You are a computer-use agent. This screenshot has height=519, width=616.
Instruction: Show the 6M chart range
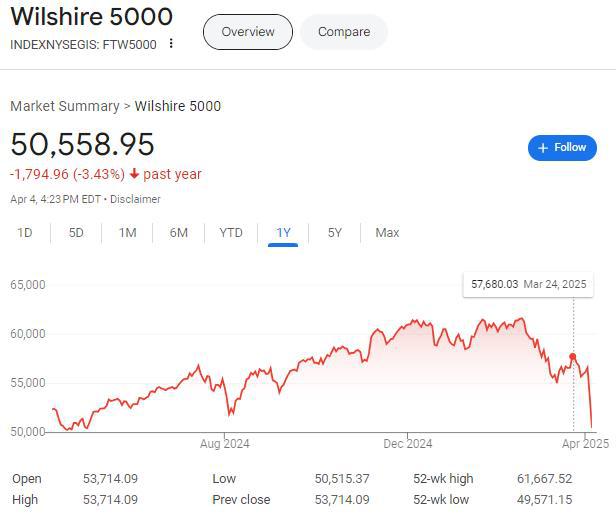point(179,233)
